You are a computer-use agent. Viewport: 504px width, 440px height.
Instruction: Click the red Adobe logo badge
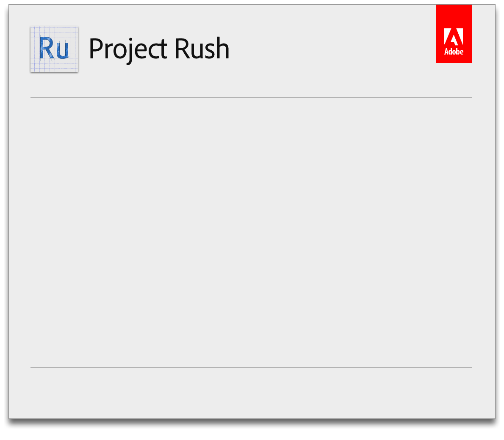coord(454,34)
